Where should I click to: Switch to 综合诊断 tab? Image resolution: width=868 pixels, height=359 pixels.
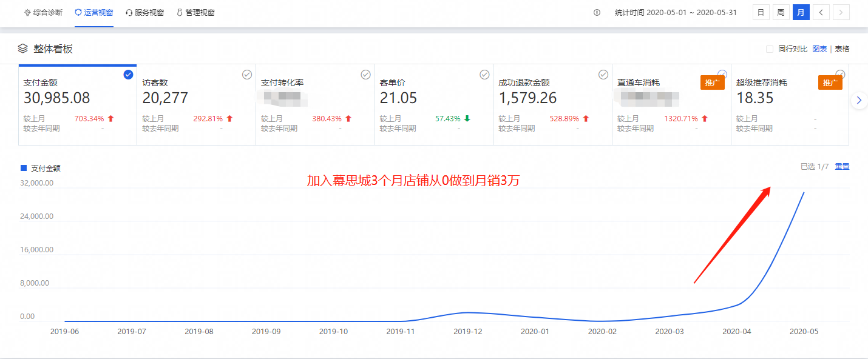43,12
